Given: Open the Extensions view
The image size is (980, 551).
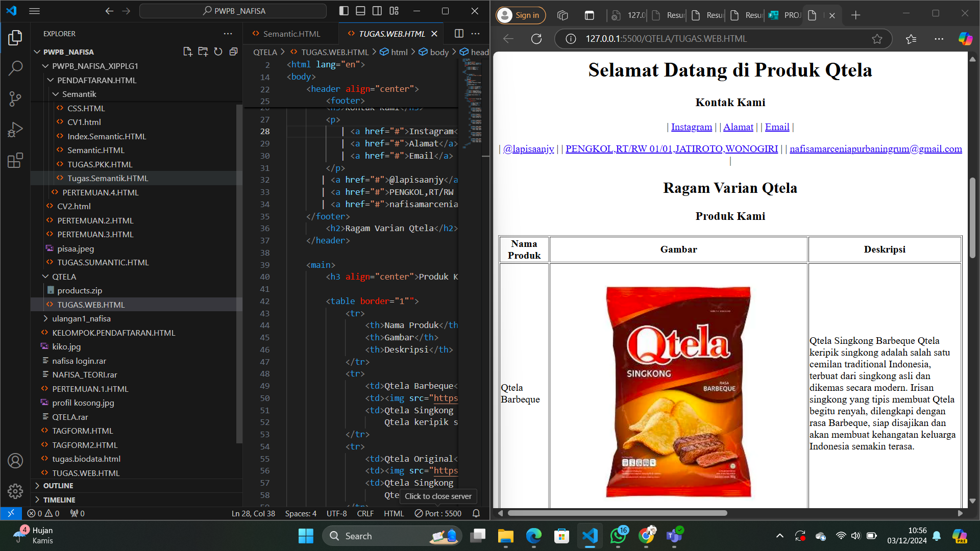Looking at the screenshot, I should point(15,160).
